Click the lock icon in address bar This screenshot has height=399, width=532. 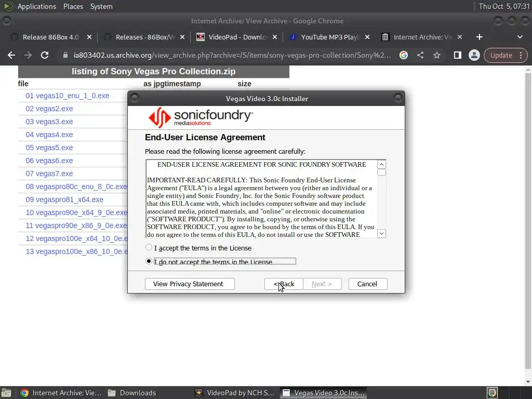coord(65,55)
